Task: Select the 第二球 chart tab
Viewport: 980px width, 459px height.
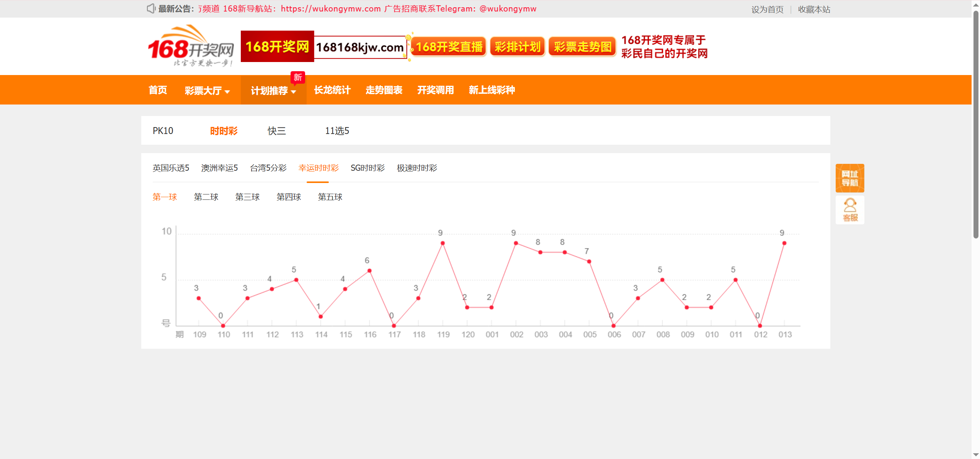Action: 206,197
